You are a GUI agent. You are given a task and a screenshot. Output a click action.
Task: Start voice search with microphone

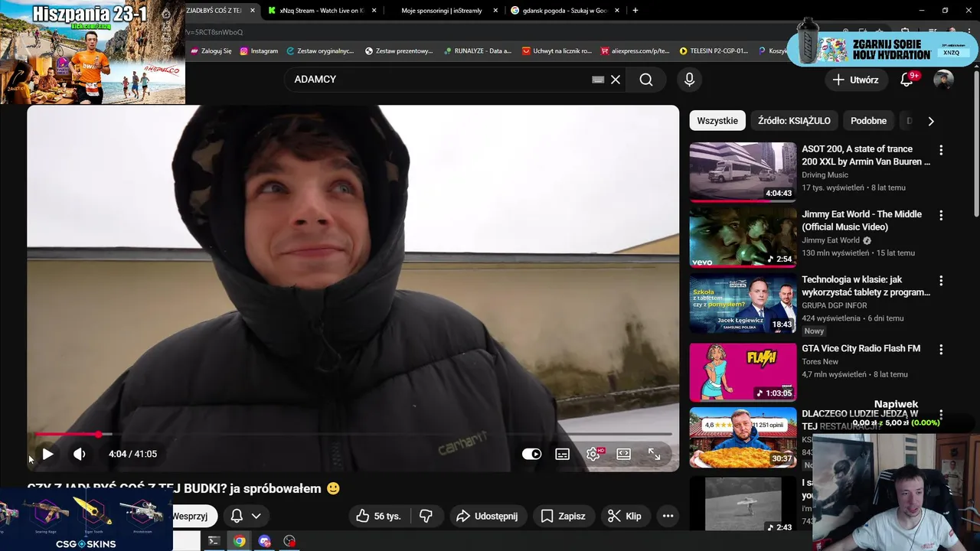click(689, 80)
